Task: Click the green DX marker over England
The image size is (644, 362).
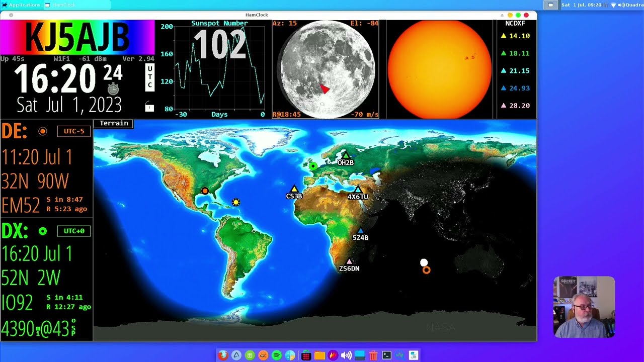Action: (x=313, y=166)
